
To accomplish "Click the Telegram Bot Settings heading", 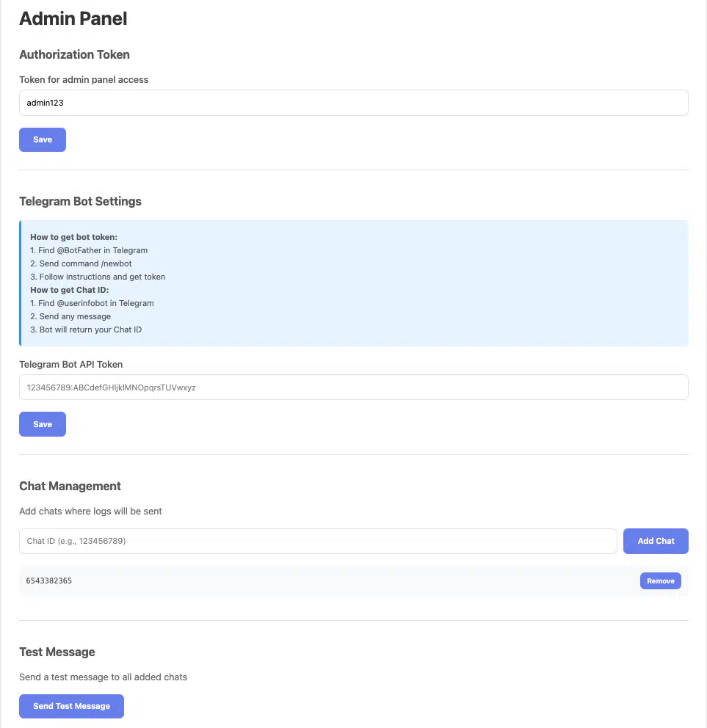I will pyautogui.click(x=80, y=201).
